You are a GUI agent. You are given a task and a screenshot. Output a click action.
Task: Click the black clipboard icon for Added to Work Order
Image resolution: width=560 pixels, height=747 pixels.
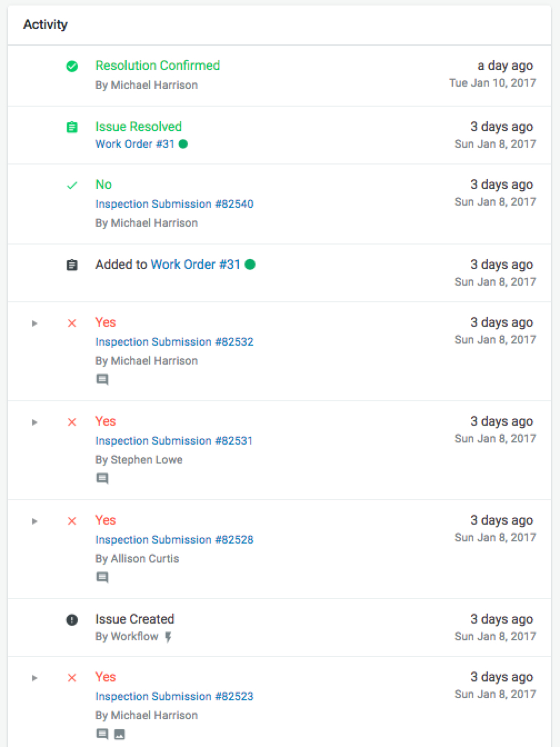coord(72,265)
